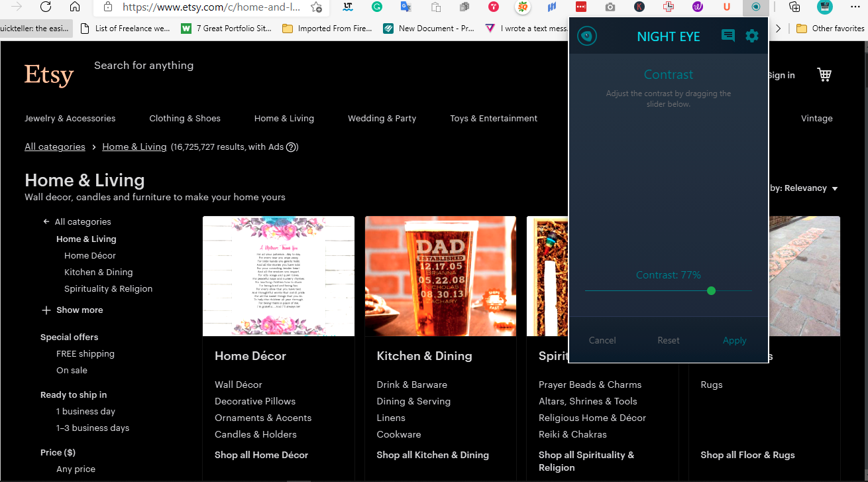Viewport: 868px width, 482px height.
Task: Select Any price filter
Action: 76,469
